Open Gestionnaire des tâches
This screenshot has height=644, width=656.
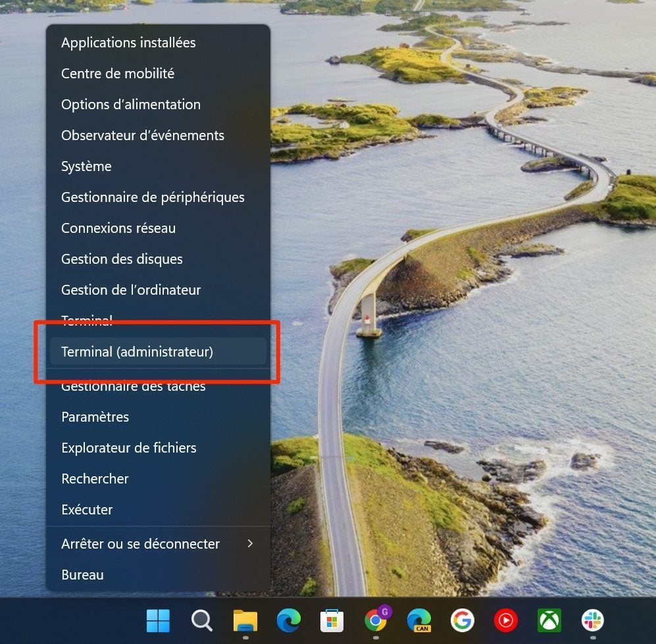[158, 386]
